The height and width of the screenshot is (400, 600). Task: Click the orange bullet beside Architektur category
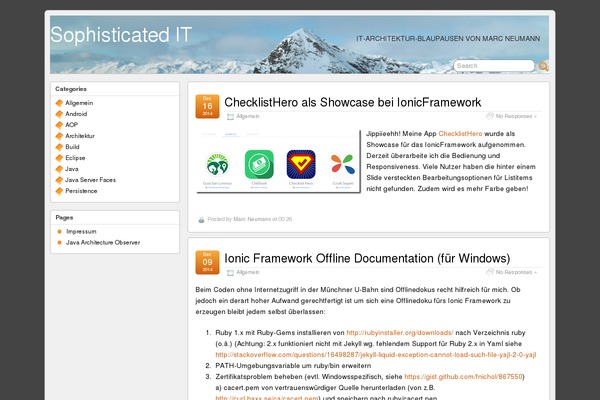[x=59, y=136]
